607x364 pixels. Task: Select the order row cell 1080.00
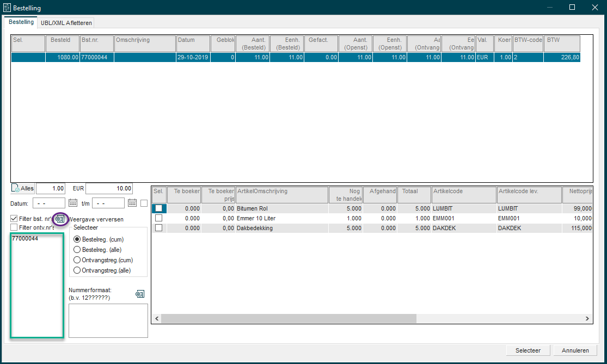62,57
